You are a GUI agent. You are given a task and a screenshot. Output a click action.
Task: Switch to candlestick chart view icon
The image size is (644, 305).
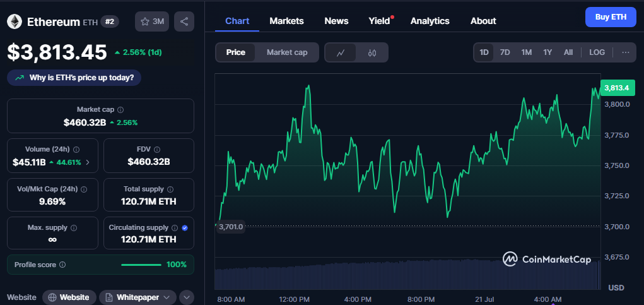pos(372,52)
